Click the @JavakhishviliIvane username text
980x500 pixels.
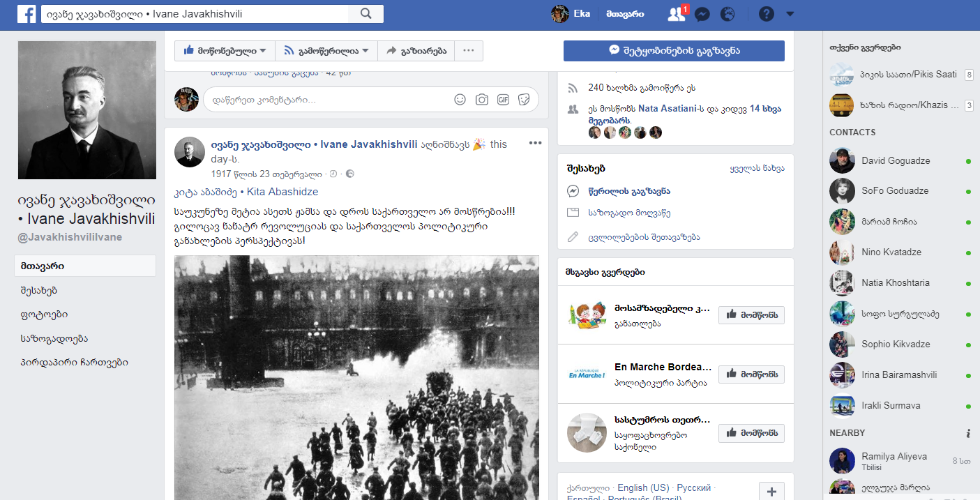pyautogui.click(x=70, y=237)
